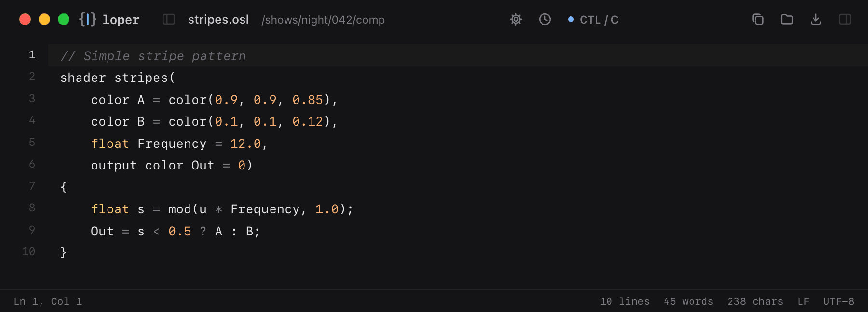The width and height of the screenshot is (868, 312).
Task: Click the word Frequency on line 5
Action: coord(172,143)
